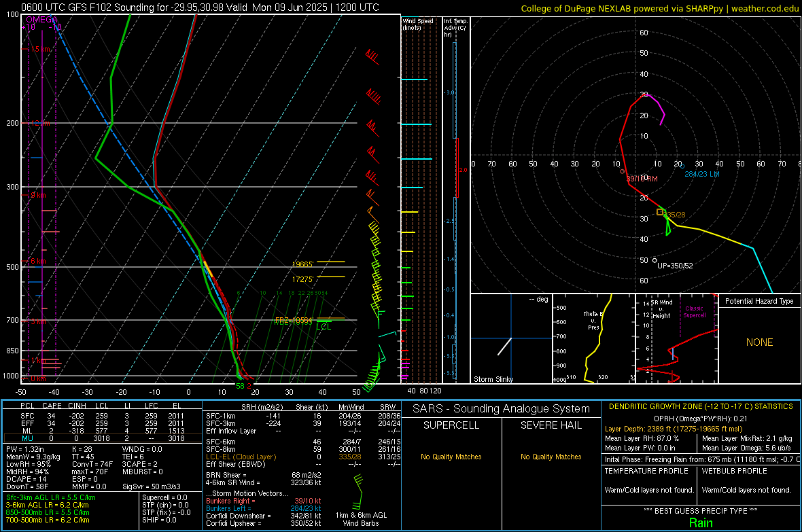Click the 'SHIP = 0.0' value
This screenshot has width=802, height=532.
pyautogui.click(x=159, y=520)
